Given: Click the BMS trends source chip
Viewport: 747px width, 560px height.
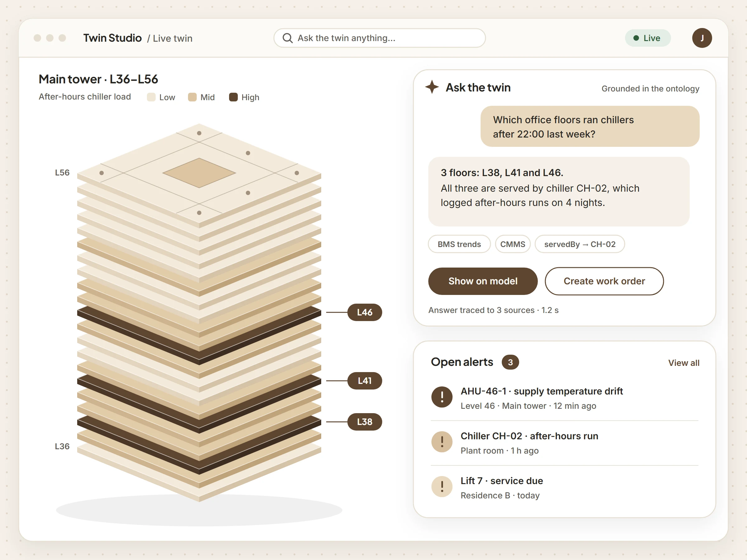Looking at the screenshot, I should pos(459,244).
